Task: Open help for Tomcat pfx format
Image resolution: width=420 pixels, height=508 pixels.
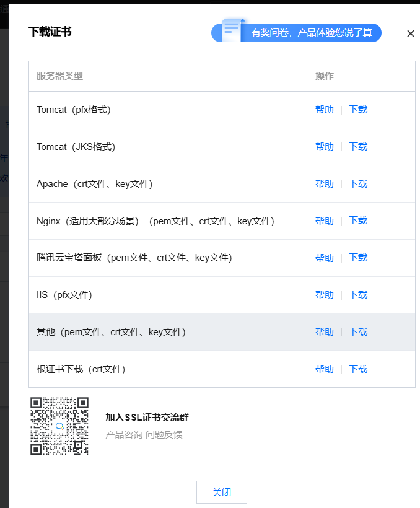Action: click(x=324, y=110)
